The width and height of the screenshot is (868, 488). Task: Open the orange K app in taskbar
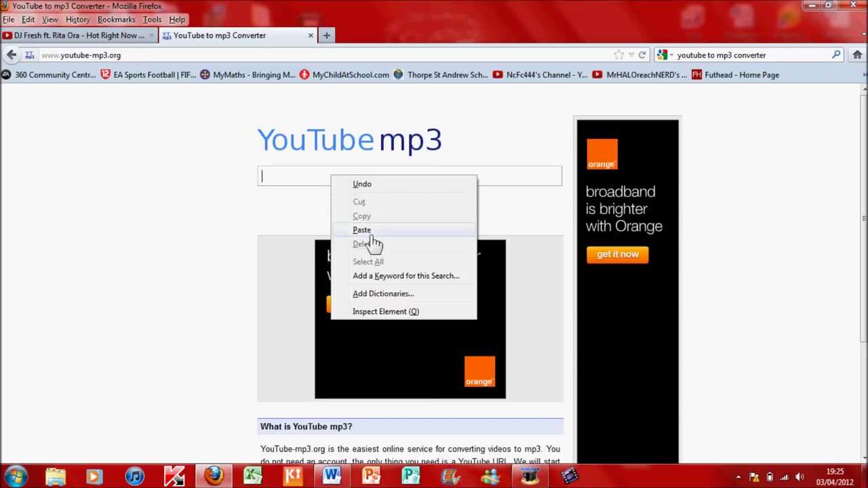pos(293,476)
